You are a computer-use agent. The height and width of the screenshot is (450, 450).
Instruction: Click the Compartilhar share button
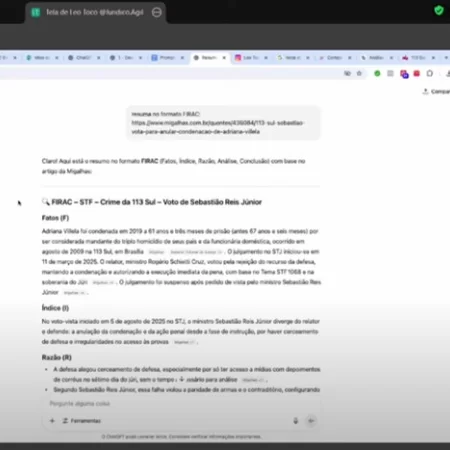(436, 91)
